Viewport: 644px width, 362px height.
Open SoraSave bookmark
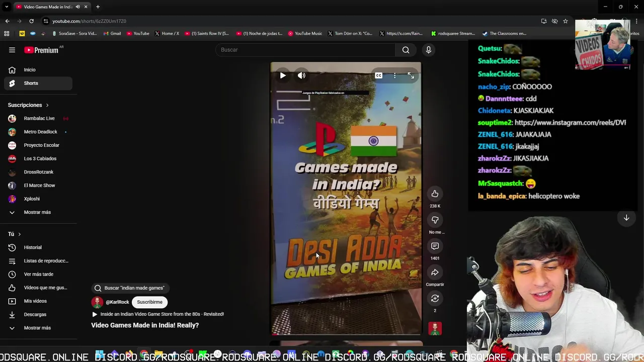pos(74,34)
